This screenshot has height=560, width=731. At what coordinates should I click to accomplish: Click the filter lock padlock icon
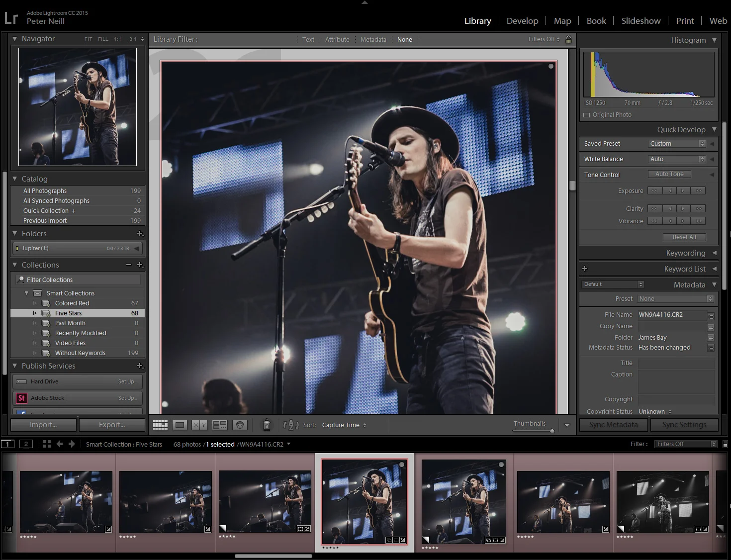[568, 39]
